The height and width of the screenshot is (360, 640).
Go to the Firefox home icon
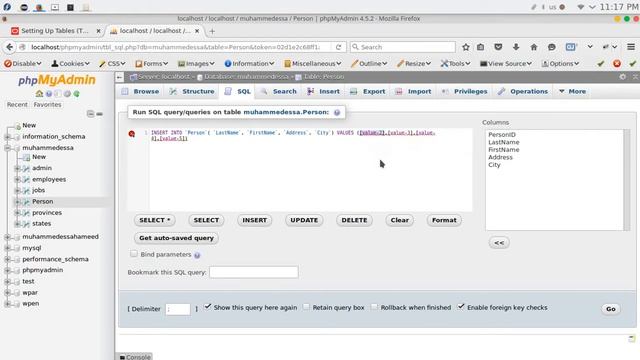click(533, 47)
